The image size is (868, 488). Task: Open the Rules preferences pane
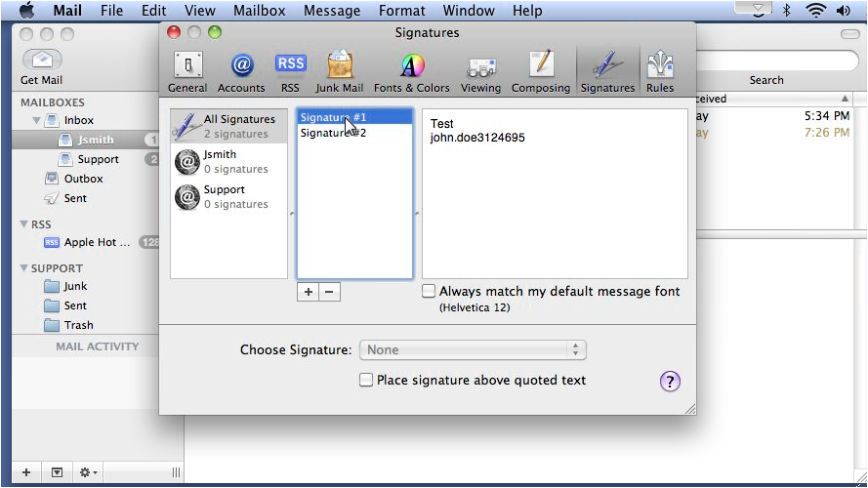660,72
